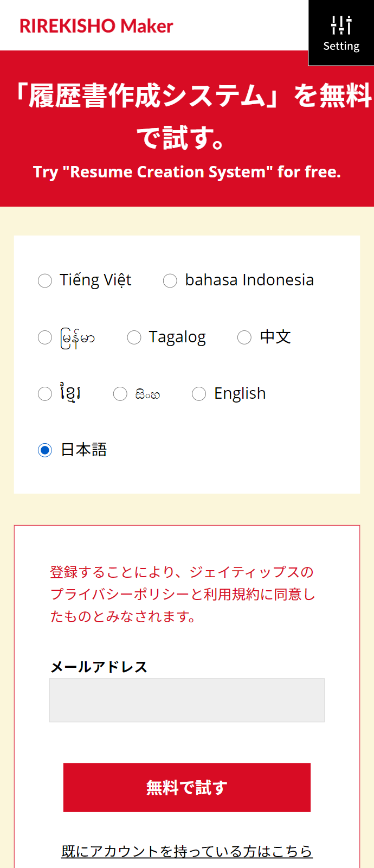Image resolution: width=374 pixels, height=868 pixels.
Task: Choose the Khmer ខ្មែរ radio button
Action: pos(45,394)
